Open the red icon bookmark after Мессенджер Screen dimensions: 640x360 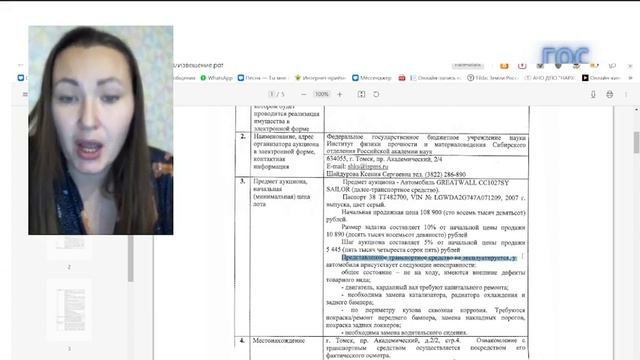point(402,78)
